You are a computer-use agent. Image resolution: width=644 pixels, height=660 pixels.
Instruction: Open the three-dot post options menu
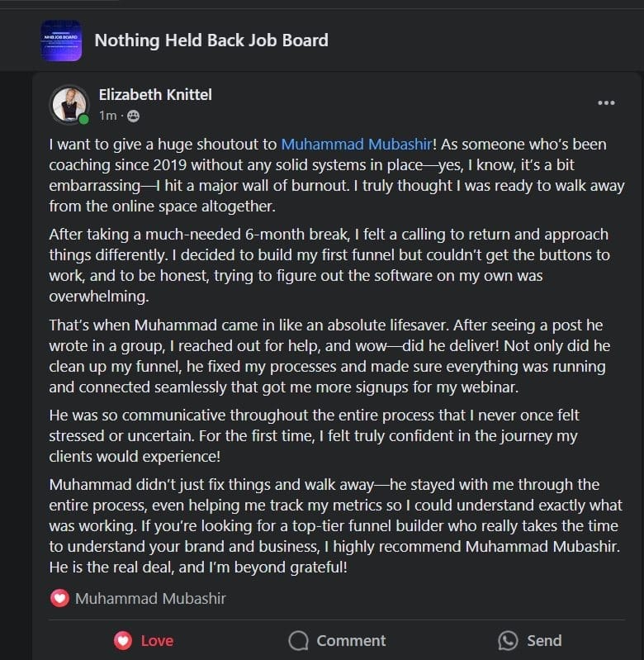click(606, 103)
